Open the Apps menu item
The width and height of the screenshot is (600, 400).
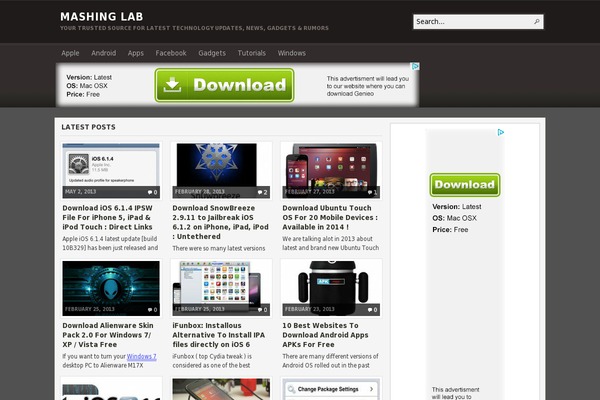pyautogui.click(x=136, y=53)
